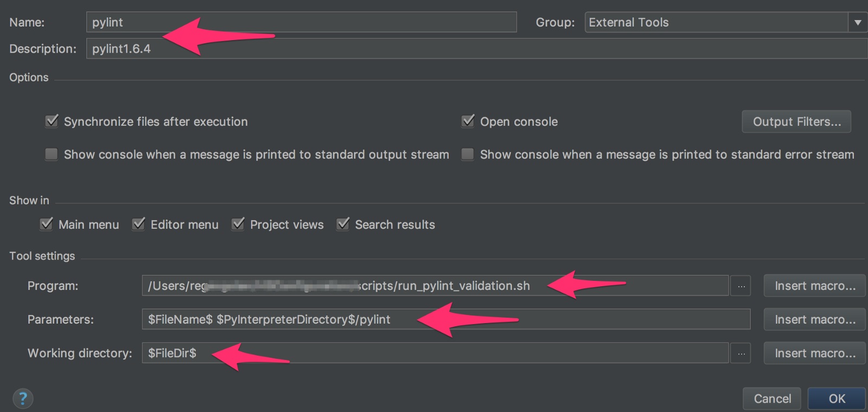Insert macro for the Parameters field
This screenshot has width=868, height=412.
click(x=815, y=320)
